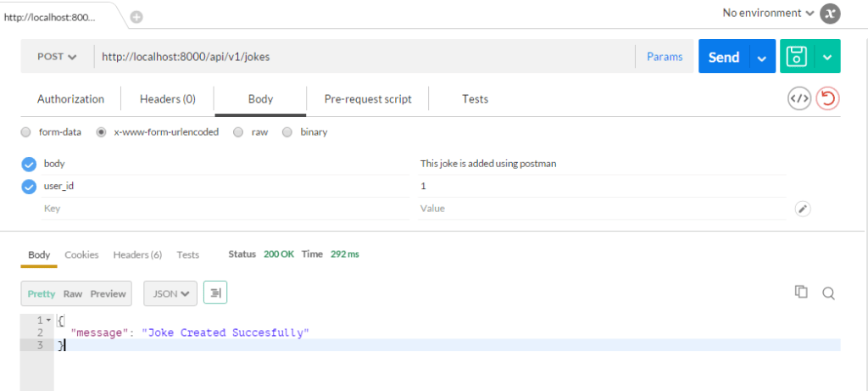Click the Params link
This screenshot has width=868, height=391.
[x=665, y=57]
